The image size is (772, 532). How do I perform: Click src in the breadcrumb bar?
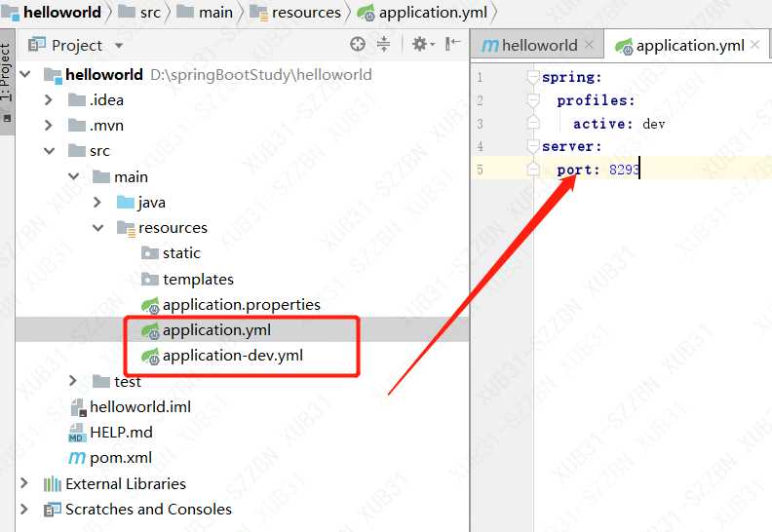[139, 13]
